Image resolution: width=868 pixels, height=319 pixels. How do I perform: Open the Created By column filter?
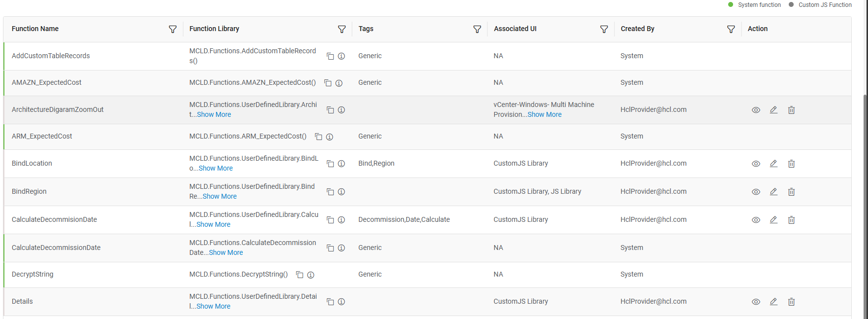click(731, 30)
